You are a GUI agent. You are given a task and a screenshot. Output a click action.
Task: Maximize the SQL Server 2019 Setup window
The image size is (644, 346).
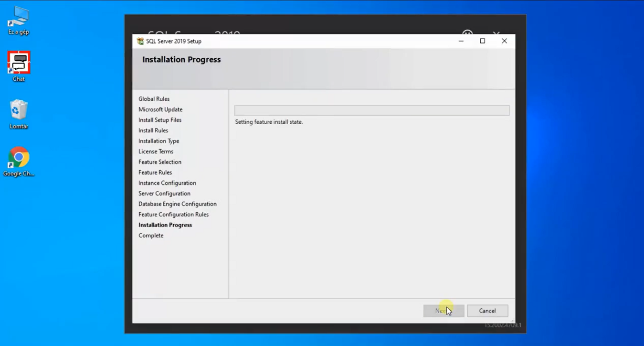pos(483,41)
